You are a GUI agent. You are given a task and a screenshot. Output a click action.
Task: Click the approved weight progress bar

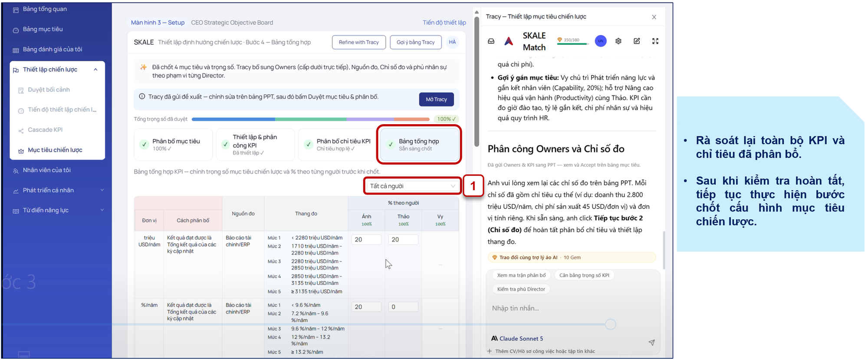[x=310, y=119]
